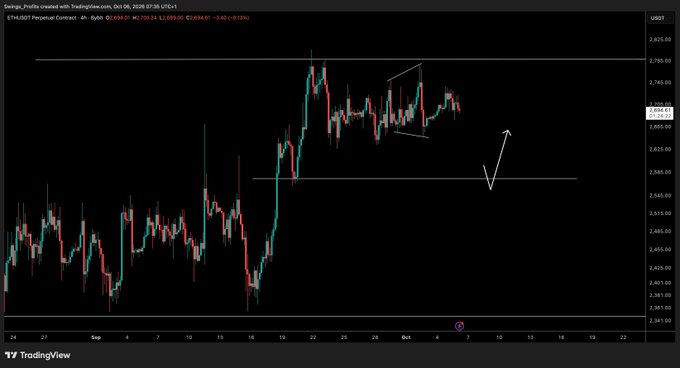Click the price change −3.40 (−0.13%)
Image resolution: width=680 pixels, height=368 pixels.
[x=231, y=18]
